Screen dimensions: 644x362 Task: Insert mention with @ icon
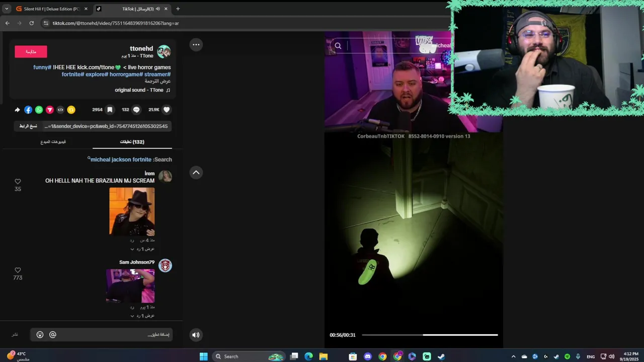pyautogui.click(x=53, y=335)
